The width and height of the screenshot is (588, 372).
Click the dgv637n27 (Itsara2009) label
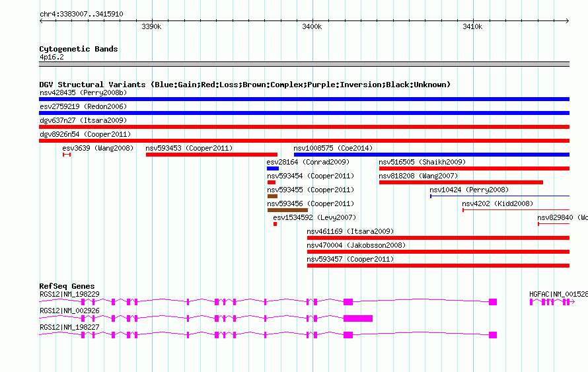(83, 120)
